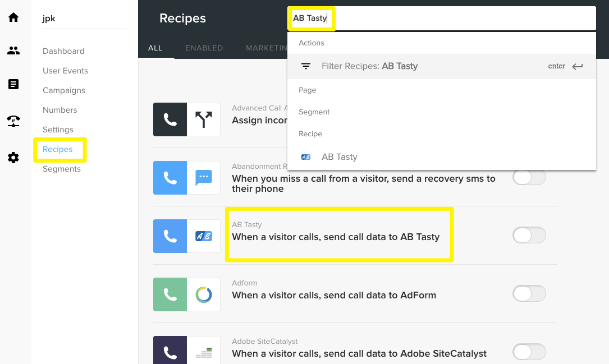
Task: Click the search field containing AB Tasty
Action: [x=442, y=19]
